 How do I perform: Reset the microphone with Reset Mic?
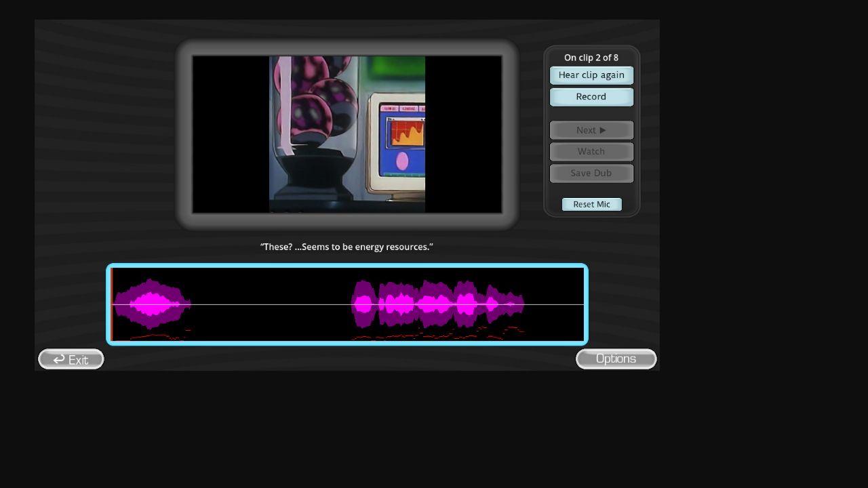coord(591,204)
